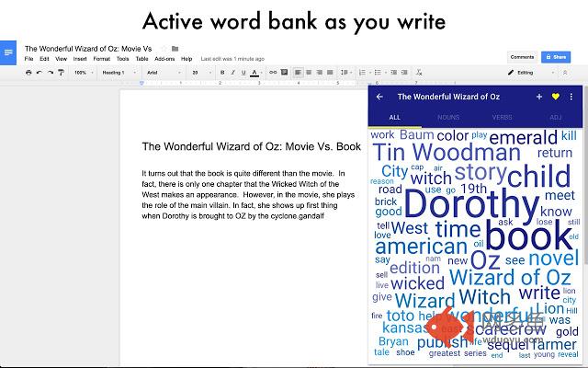
Task: Open the Help menu
Action: pos(187,59)
